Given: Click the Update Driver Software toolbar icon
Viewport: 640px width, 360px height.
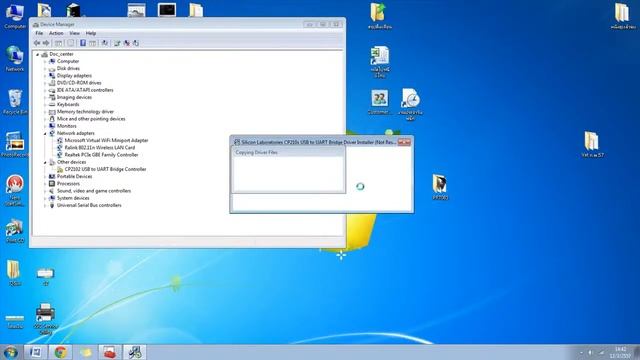Looking at the screenshot, I should [117, 43].
